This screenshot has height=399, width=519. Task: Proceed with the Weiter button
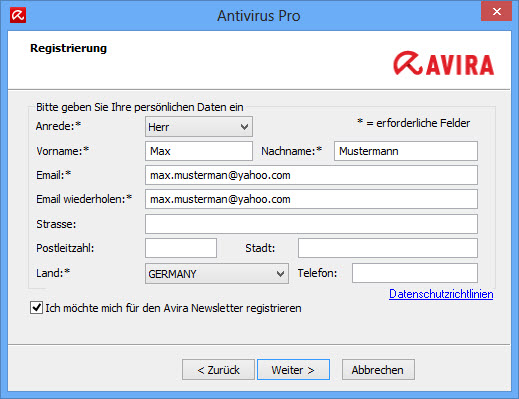coord(293,370)
